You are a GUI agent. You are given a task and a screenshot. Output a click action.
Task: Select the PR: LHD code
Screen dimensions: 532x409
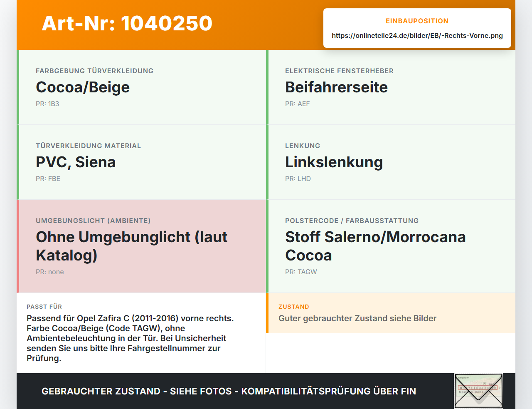pyautogui.click(x=298, y=178)
